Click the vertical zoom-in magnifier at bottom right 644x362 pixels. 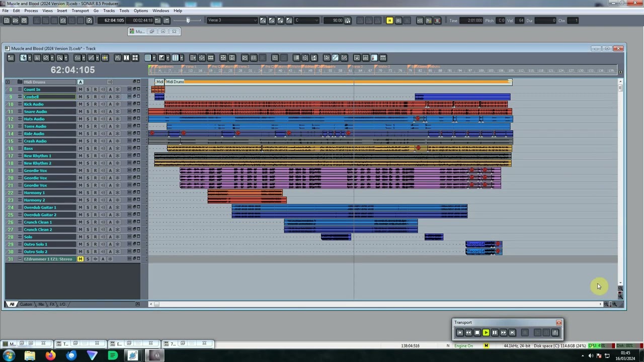point(620,296)
